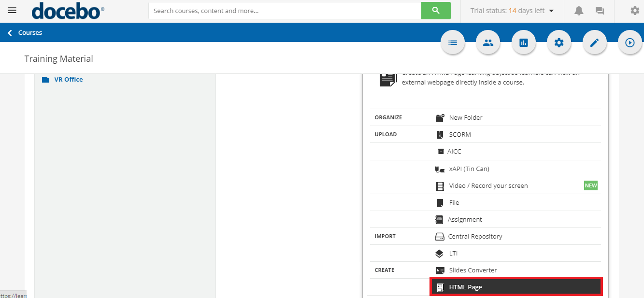Click the Trial status 14 days left text
The width and height of the screenshot is (644, 298).
pyautogui.click(x=507, y=11)
